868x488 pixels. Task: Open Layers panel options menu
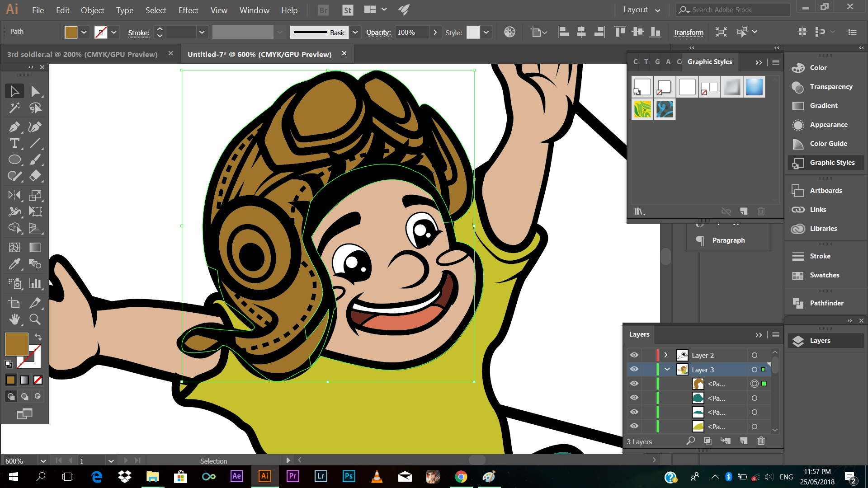(776, 335)
